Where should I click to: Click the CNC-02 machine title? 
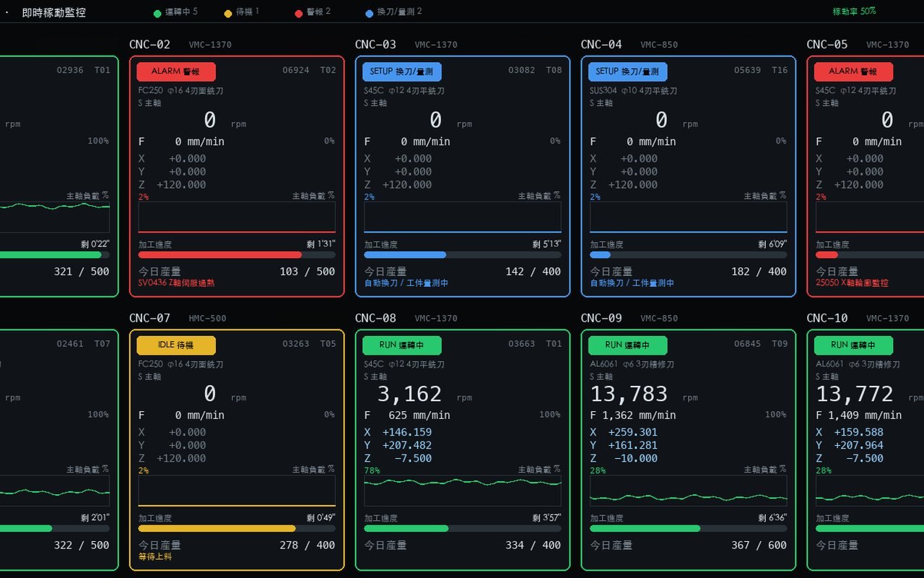[x=150, y=45]
